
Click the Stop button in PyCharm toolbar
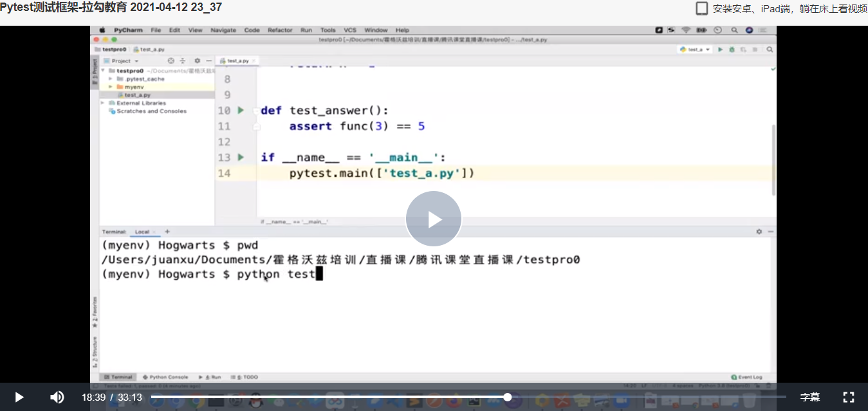pos(754,50)
